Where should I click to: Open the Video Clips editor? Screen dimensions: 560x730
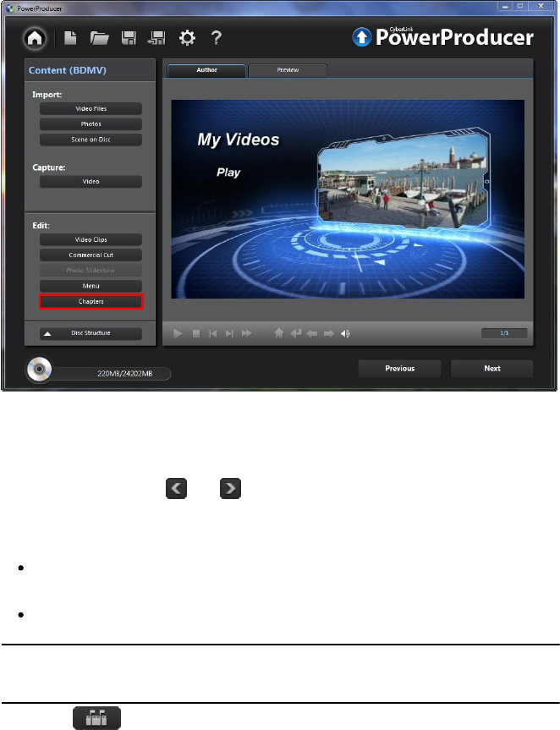coord(91,239)
